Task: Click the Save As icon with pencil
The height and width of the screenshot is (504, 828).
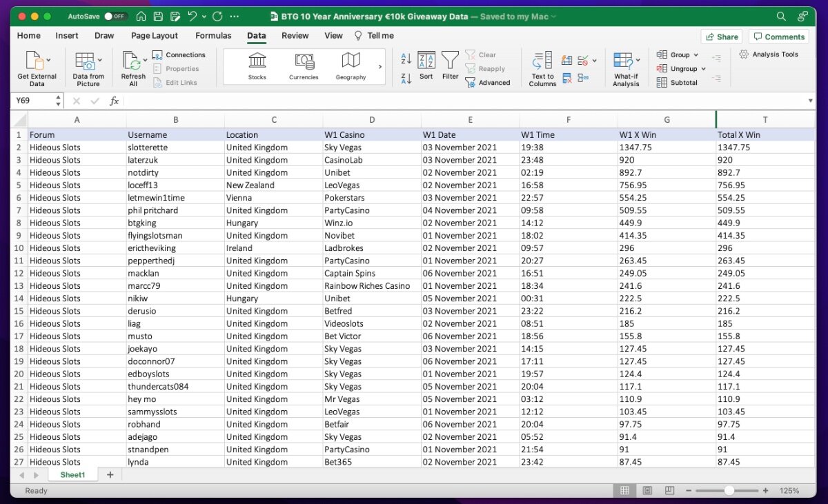Action: [x=175, y=16]
